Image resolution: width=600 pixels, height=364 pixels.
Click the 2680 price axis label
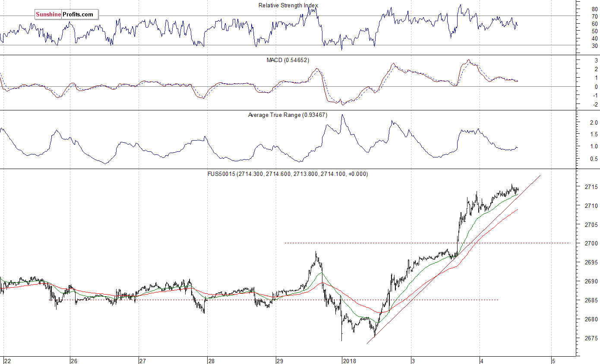pyautogui.click(x=592, y=320)
